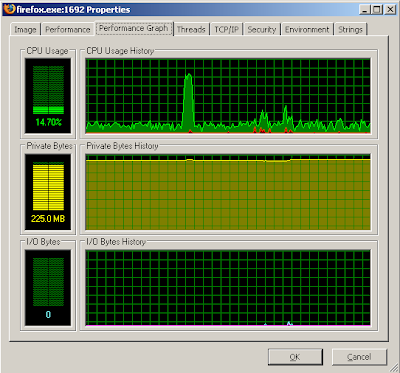The image size is (400, 373).
Task: Open the Strings tab
Action: 350,29
